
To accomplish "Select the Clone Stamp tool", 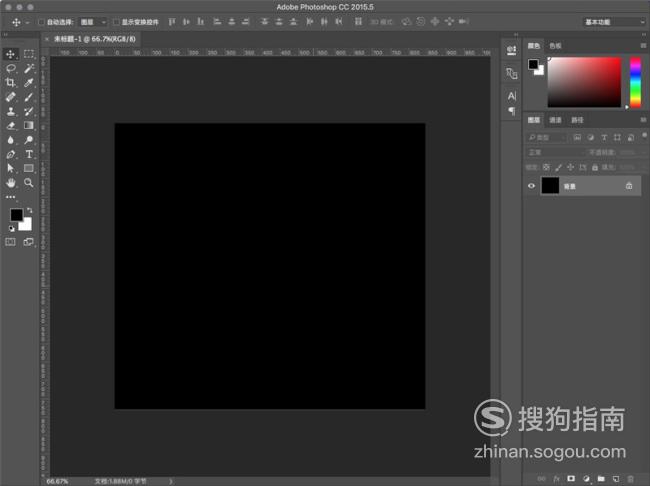I will coord(10,111).
